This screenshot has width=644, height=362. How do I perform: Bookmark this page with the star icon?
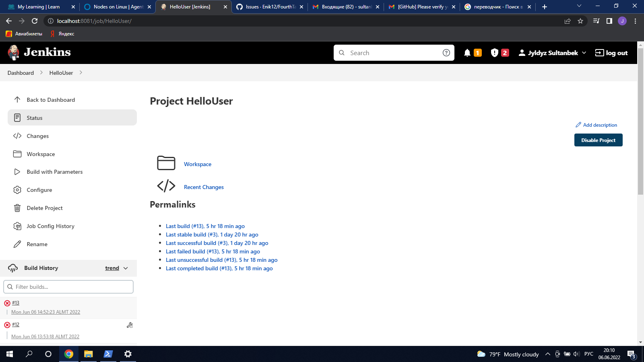(580, 21)
